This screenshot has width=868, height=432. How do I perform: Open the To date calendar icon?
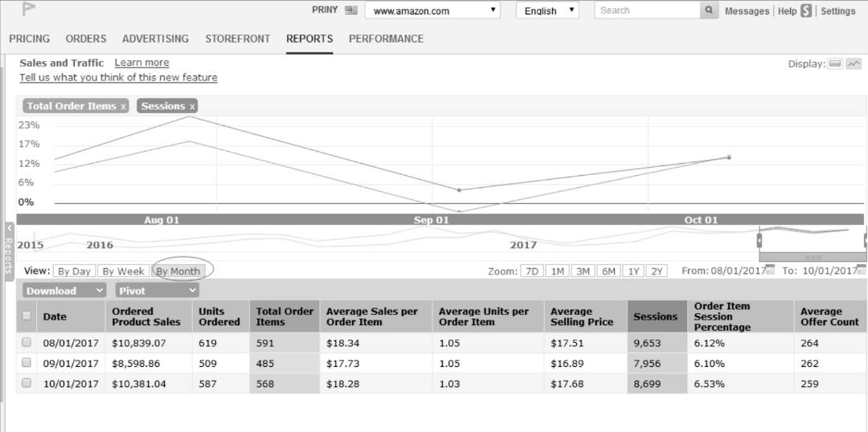[x=861, y=271]
